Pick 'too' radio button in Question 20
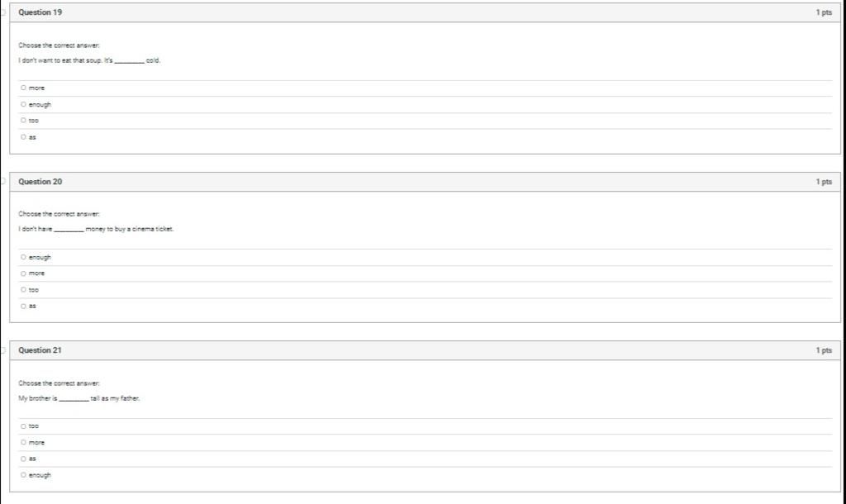Image resolution: width=846 pixels, height=504 pixels. click(x=23, y=290)
